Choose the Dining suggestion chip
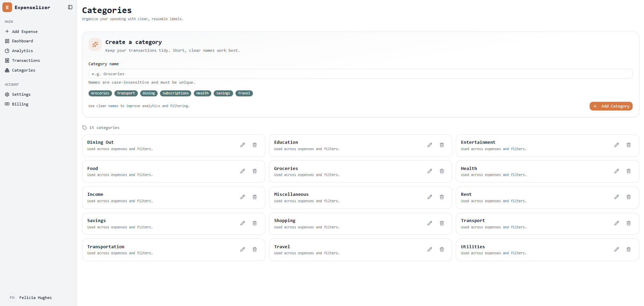 click(149, 93)
